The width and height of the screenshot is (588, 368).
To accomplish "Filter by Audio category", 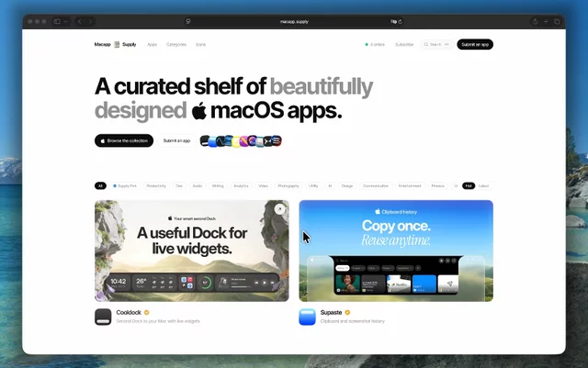I will pos(198,186).
